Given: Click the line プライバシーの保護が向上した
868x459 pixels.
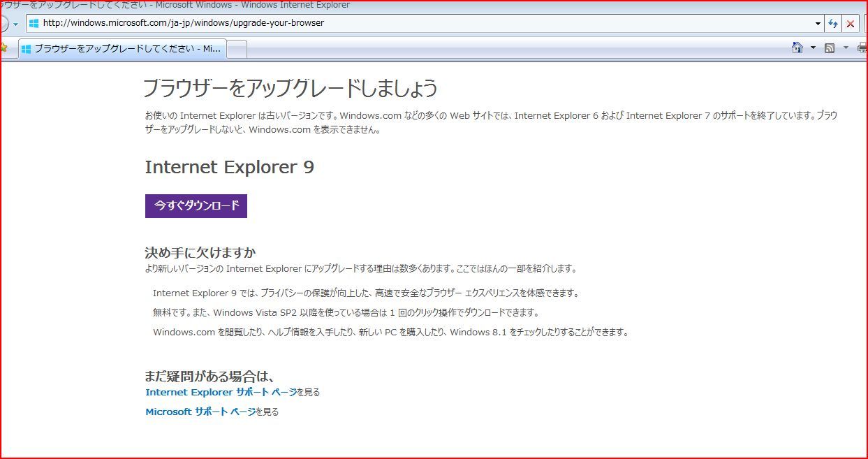Looking at the screenshot, I should point(366,293).
